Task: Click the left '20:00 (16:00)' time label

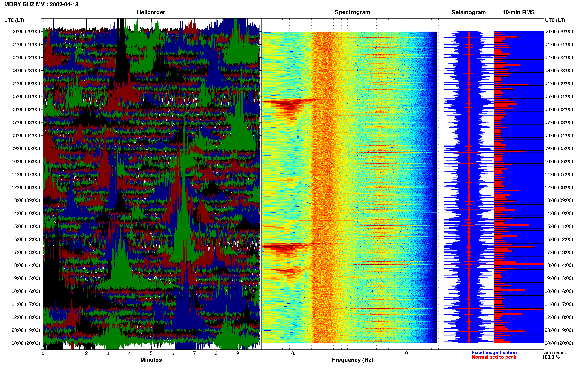Action: tap(26, 291)
